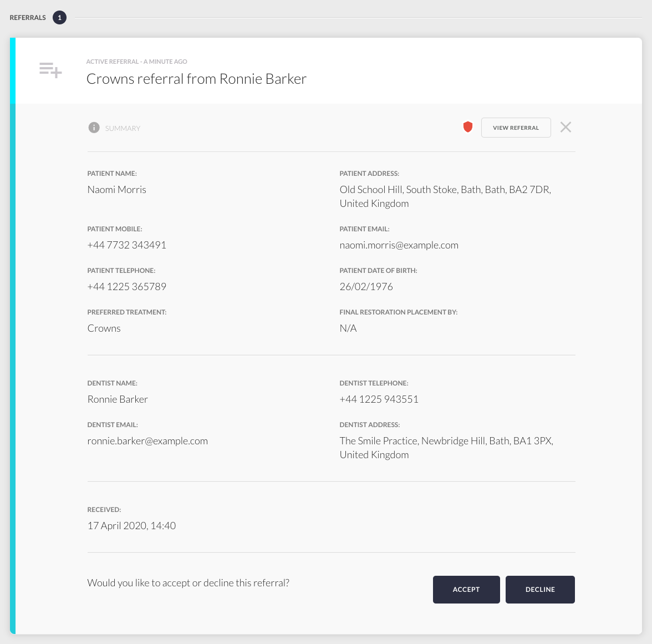
Task: Click the Crowns referral from Ronnie Barker title
Action: pos(196,79)
